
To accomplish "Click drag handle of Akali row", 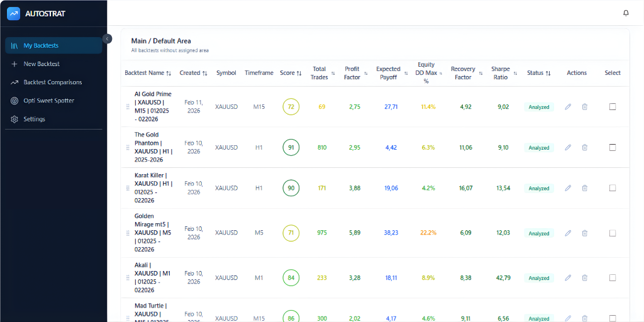I will 128,277.
